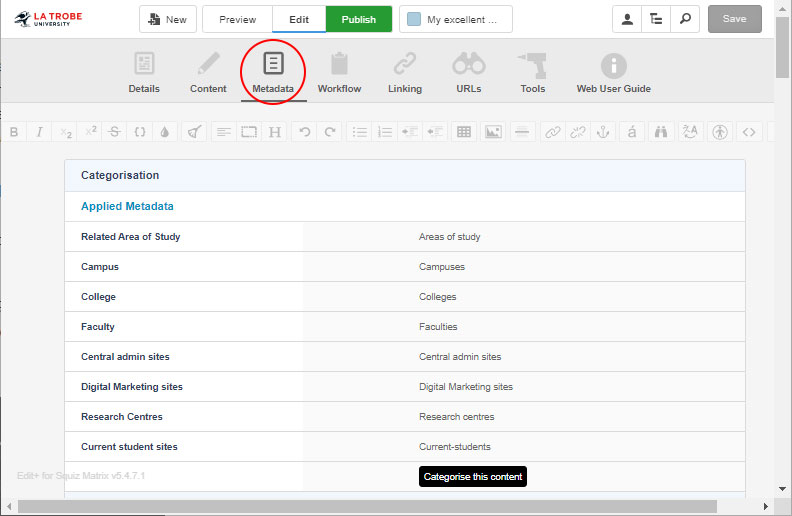Switch to the Content tab
Image resolution: width=792 pixels, height=516 pixels.
tap(208, 73)
